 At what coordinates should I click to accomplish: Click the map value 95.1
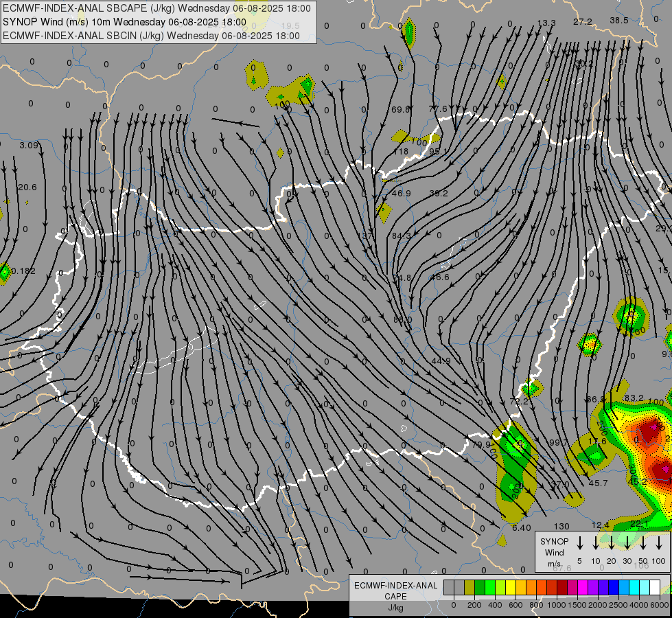437,151
